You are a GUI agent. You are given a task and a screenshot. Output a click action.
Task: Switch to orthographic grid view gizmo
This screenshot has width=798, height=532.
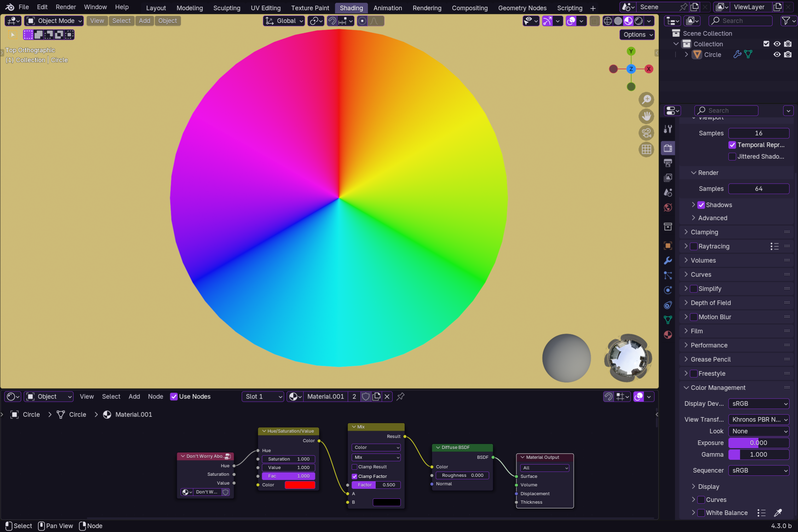point(646,150)
